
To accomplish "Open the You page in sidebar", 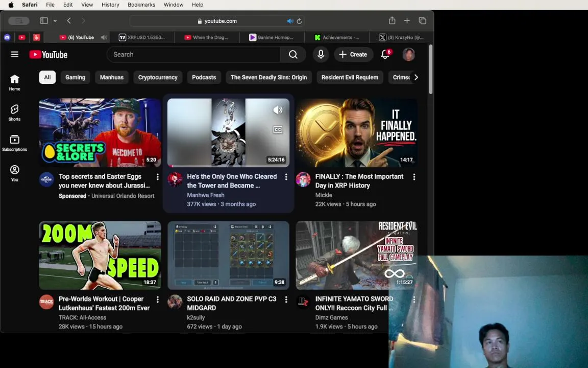I will tap(15, 173).
